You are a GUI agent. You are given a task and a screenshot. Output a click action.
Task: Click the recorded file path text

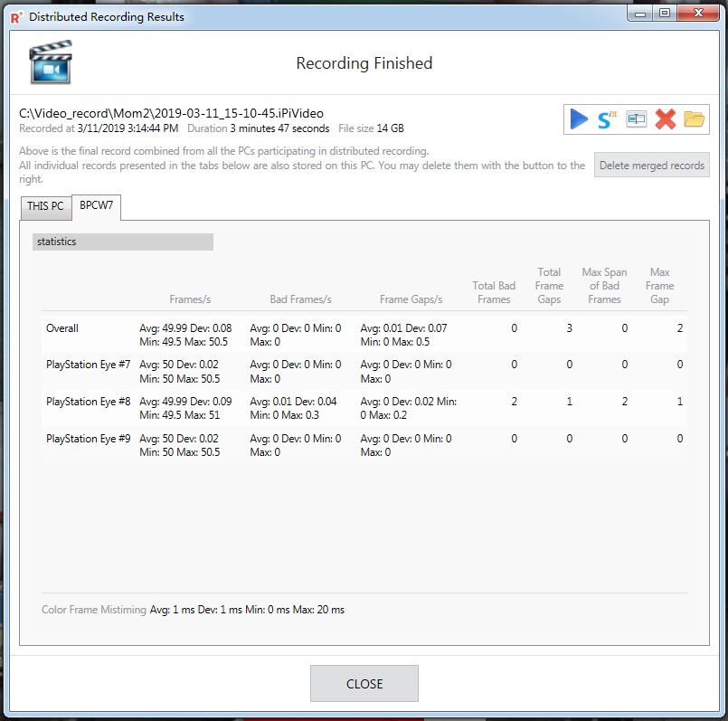point(171,113)
